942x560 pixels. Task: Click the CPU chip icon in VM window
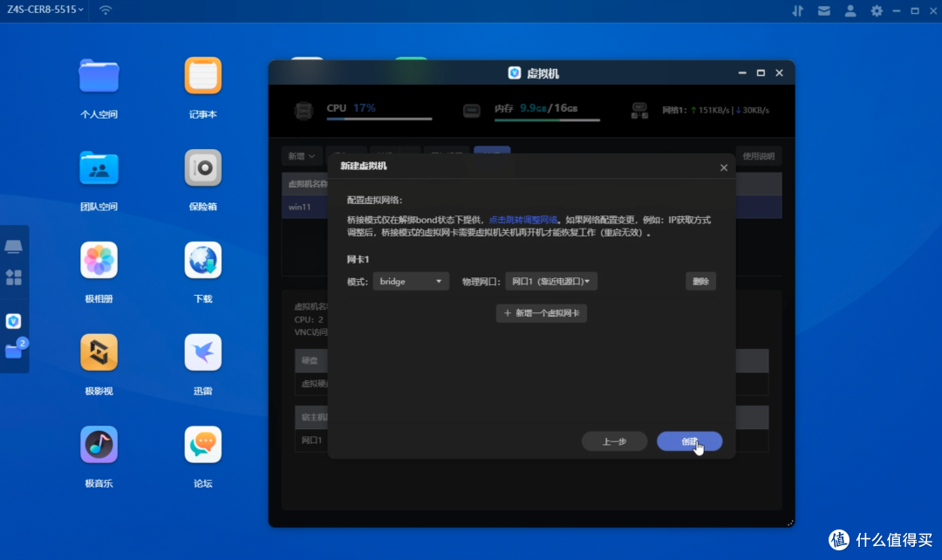pos(304,111)
